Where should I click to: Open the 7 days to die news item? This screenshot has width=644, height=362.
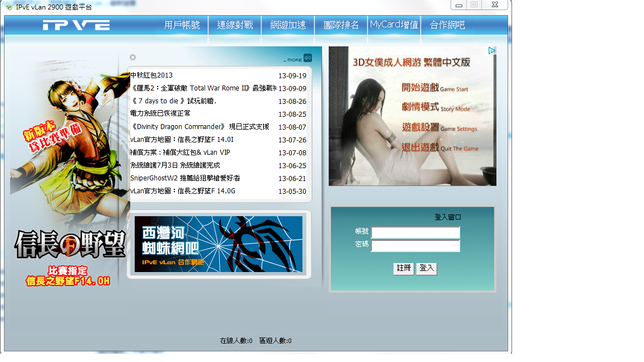click(173, 101)
